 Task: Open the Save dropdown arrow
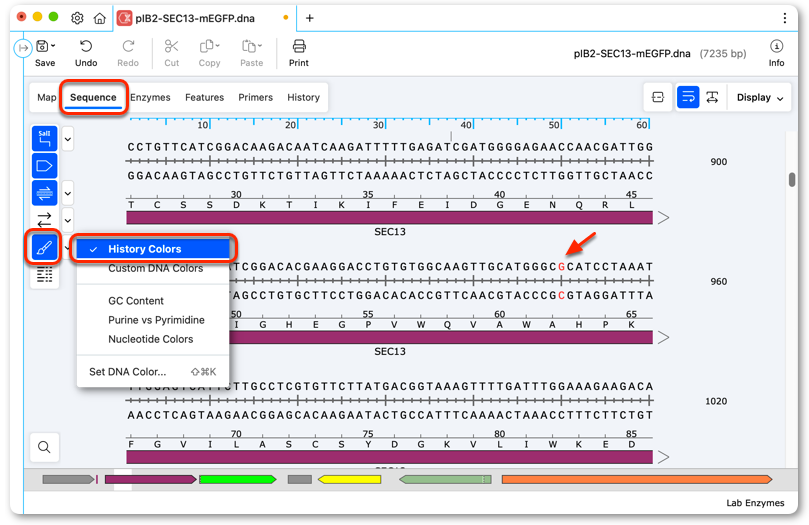click(54, 45)
